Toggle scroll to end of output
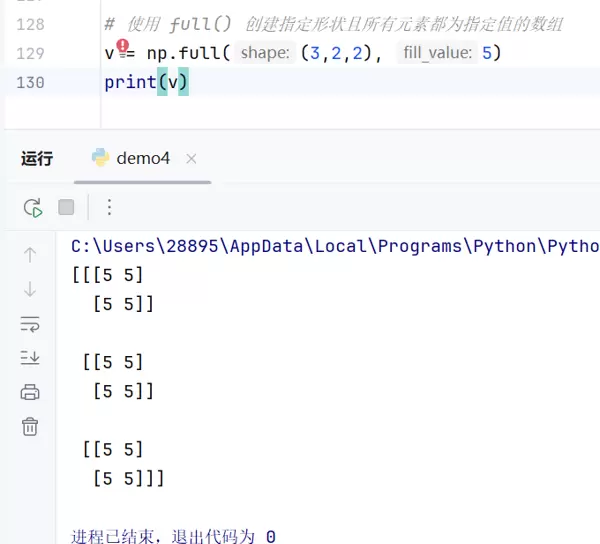The width and height of the screenshot is (600, 544). click(x=30, y=358)
